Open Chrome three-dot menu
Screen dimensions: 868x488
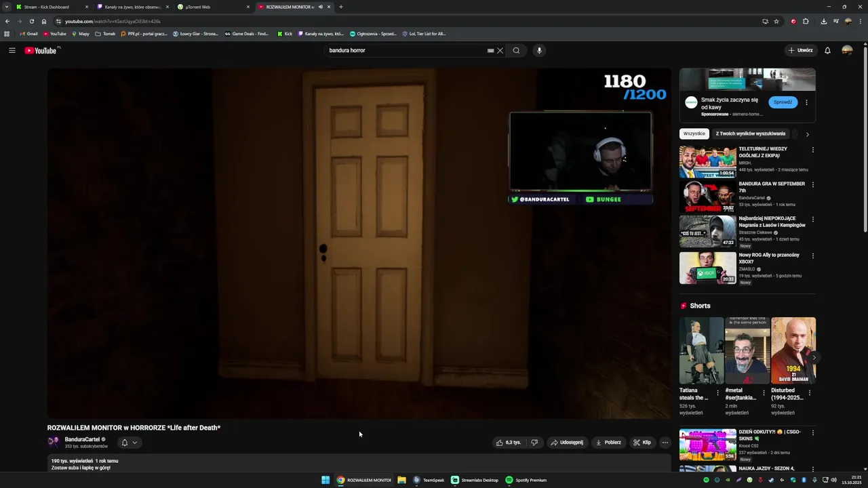[860, 21]
